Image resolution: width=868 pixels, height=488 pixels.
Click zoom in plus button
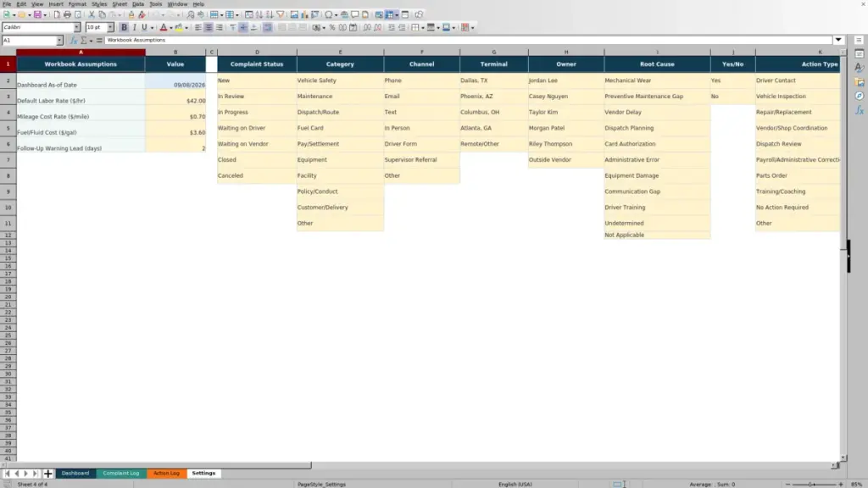(841, 484)
